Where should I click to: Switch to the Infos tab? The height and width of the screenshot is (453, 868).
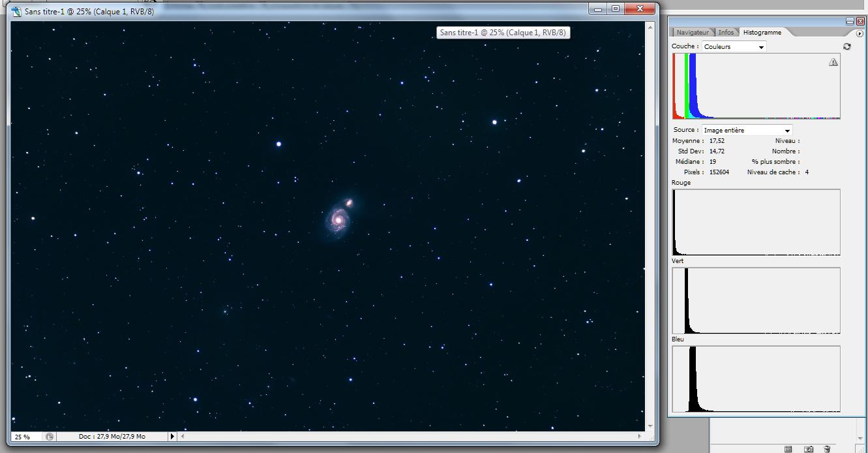point(726,32)
